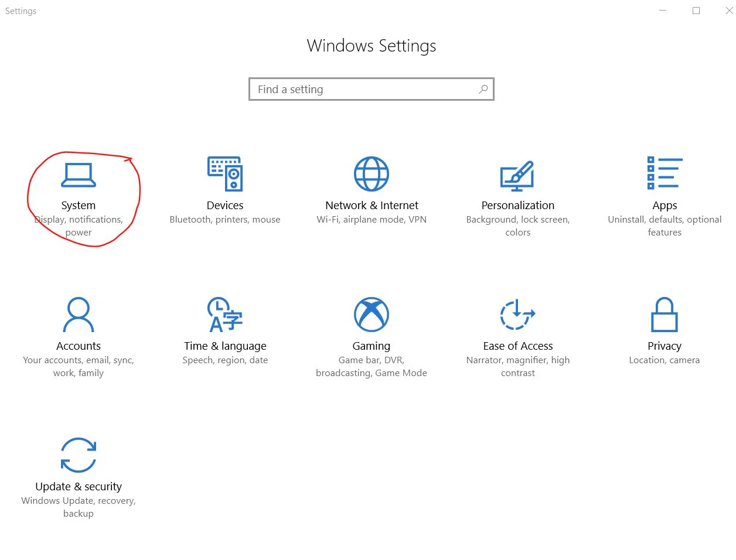
Task: Open the Gaming Xbox icon
Action: click(372, 315)
